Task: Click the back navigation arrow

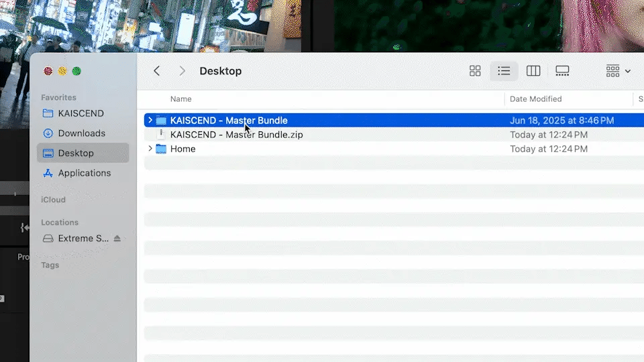Action: (x=157, y=71)
